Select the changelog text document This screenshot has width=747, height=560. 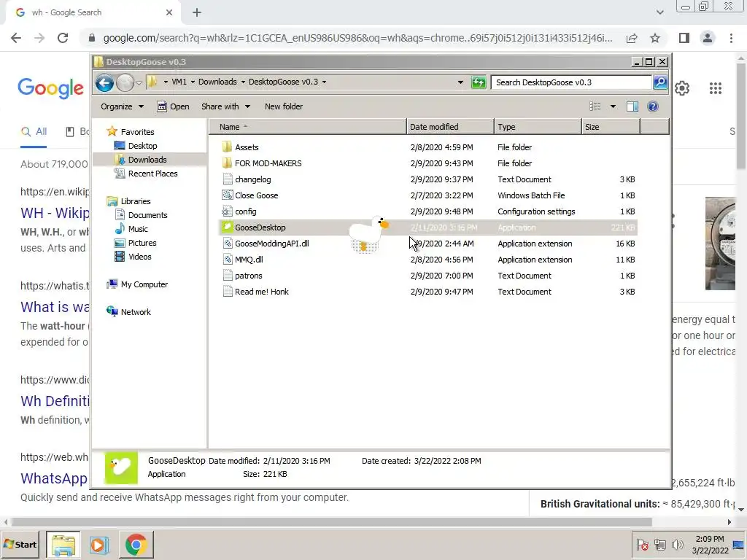point(252,179)
